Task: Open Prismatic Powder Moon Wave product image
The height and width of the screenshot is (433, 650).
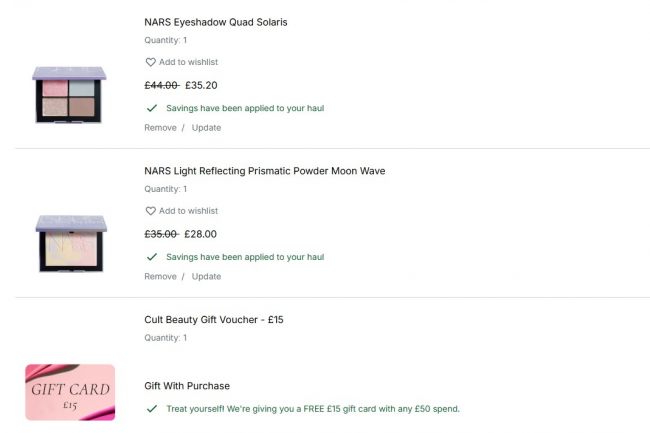Action: pos(70,243)
